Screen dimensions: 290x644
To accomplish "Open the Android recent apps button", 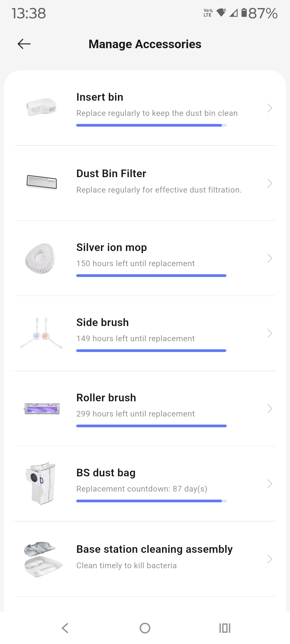I will (224, 628).
